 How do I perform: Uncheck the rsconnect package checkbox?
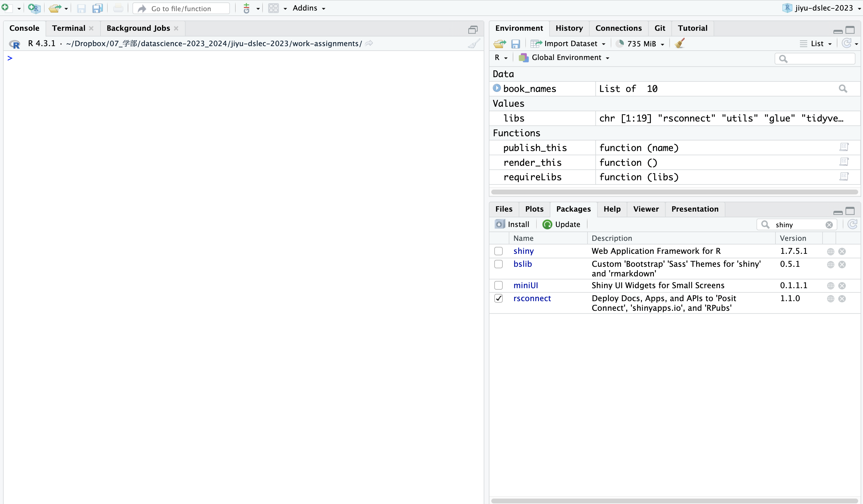pyautogui.click(x=498, y=298)
